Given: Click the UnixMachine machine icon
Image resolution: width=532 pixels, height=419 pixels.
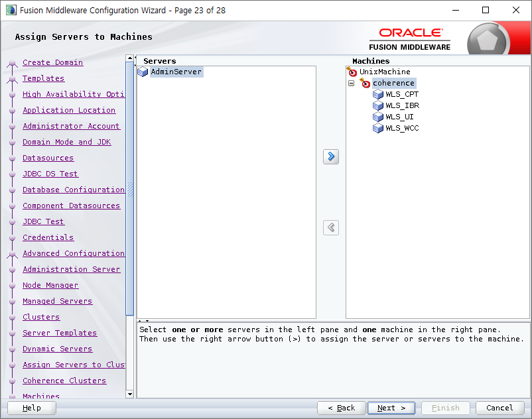Looking at the screenshot, I should tap(352, 72).
